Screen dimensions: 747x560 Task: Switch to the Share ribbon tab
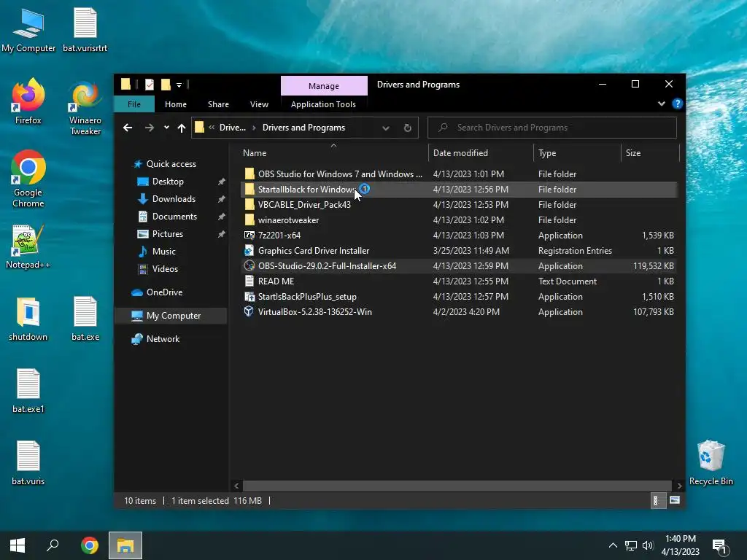[x=218, y=104]
